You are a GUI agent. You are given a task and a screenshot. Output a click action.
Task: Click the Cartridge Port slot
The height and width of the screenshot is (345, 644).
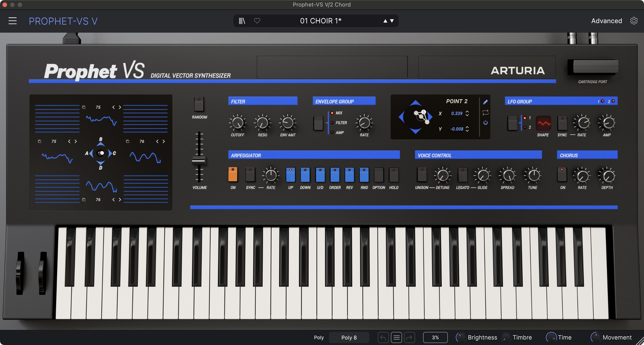click(x=593, y=67)
